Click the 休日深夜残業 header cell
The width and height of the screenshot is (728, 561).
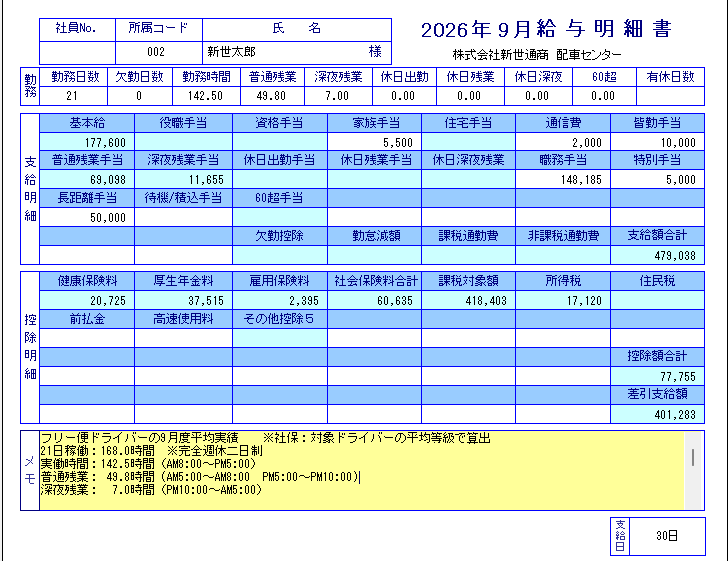[468, 160]
